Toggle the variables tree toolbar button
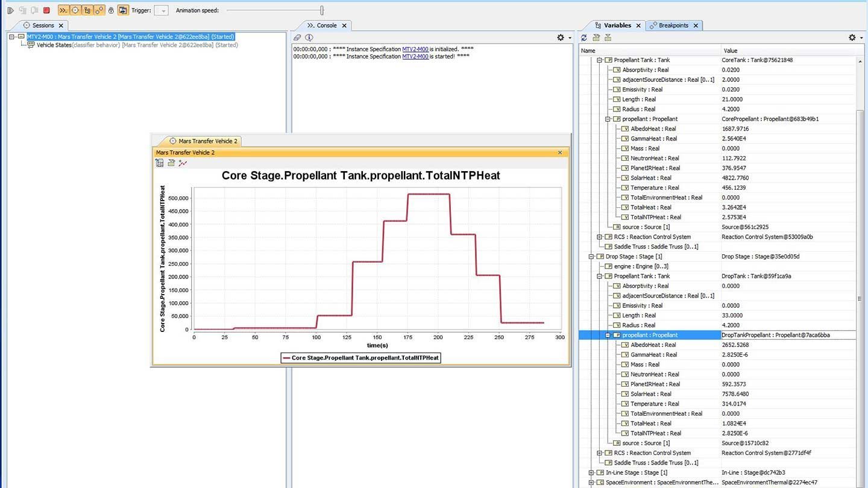This screenshot has width=868, height=488. coord(87,10)
